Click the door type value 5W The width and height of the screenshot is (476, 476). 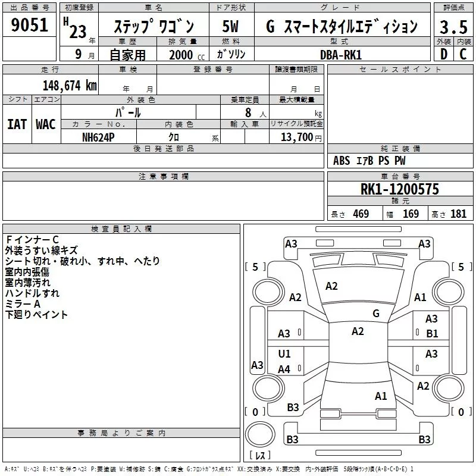[230, 26]
